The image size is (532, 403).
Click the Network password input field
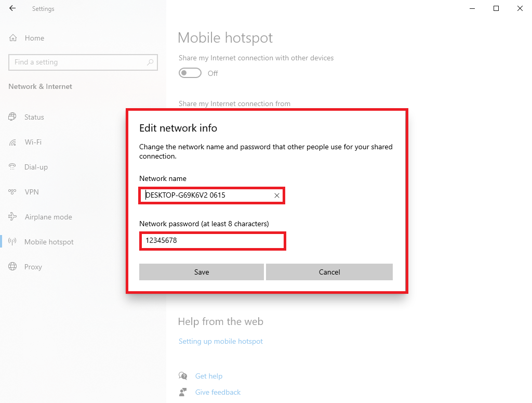click(212, 241)
